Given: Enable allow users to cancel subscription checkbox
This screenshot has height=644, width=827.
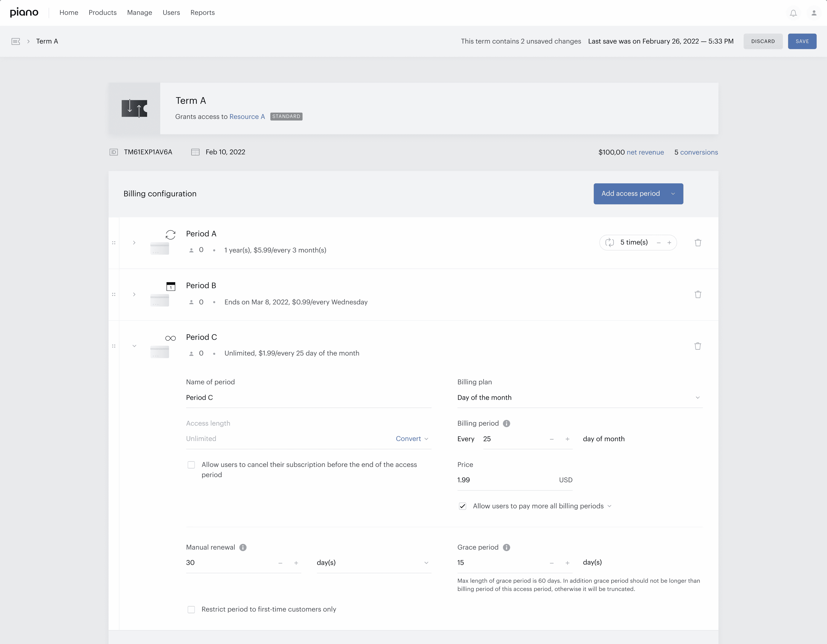Looking at the screenshot, I should (x=191, y=465).
